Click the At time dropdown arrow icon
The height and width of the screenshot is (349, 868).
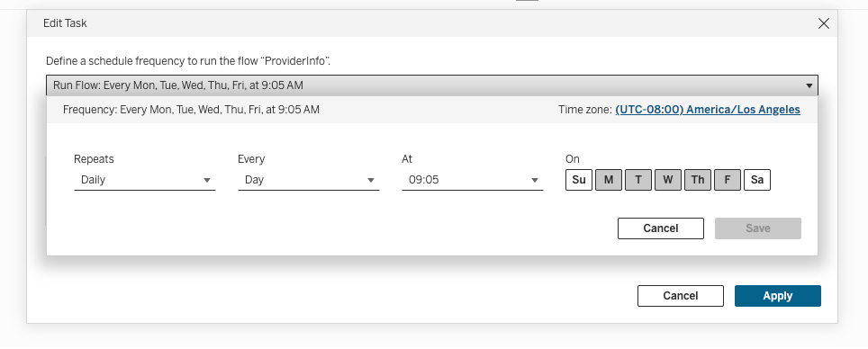click(x=535, y=180)
